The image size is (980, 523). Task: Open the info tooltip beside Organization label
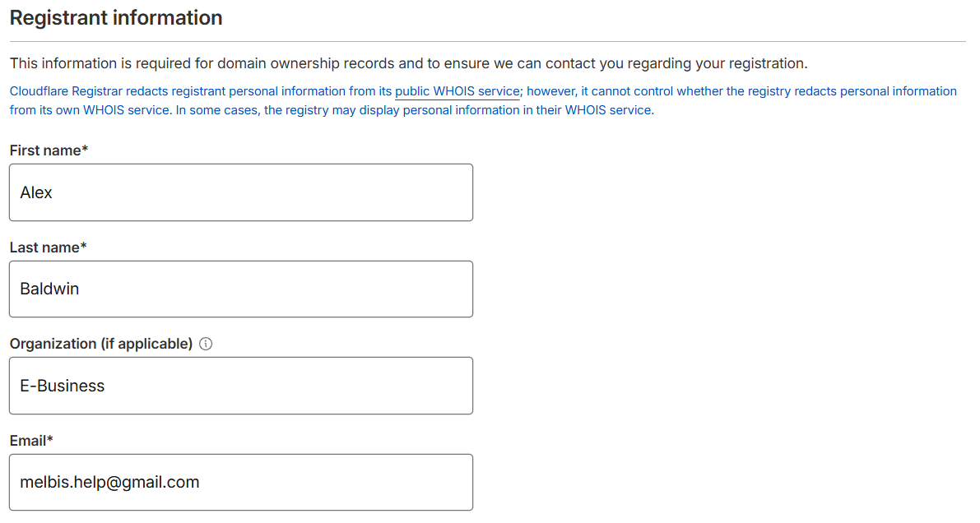(206, 344)
